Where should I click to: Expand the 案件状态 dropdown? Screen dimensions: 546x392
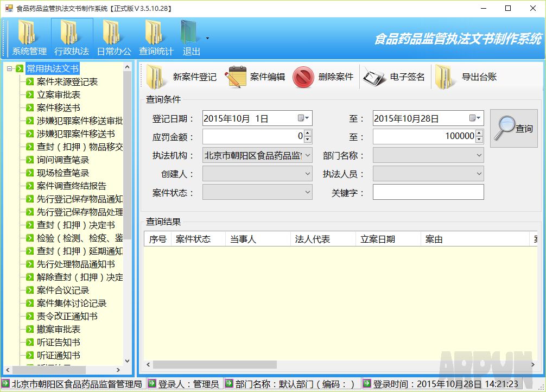coord(307,192)
